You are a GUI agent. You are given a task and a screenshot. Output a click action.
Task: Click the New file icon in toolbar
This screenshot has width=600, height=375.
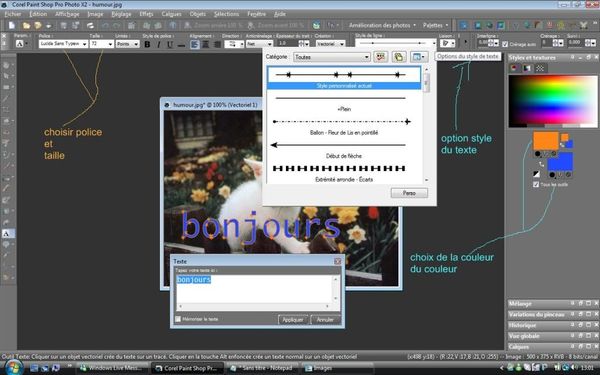point(12,26)
